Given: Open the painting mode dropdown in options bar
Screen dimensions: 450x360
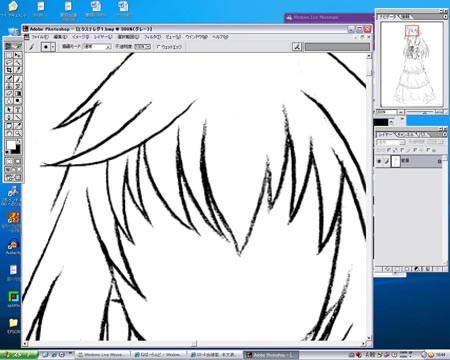Looking at the screenshot, I should click(108, 47).
